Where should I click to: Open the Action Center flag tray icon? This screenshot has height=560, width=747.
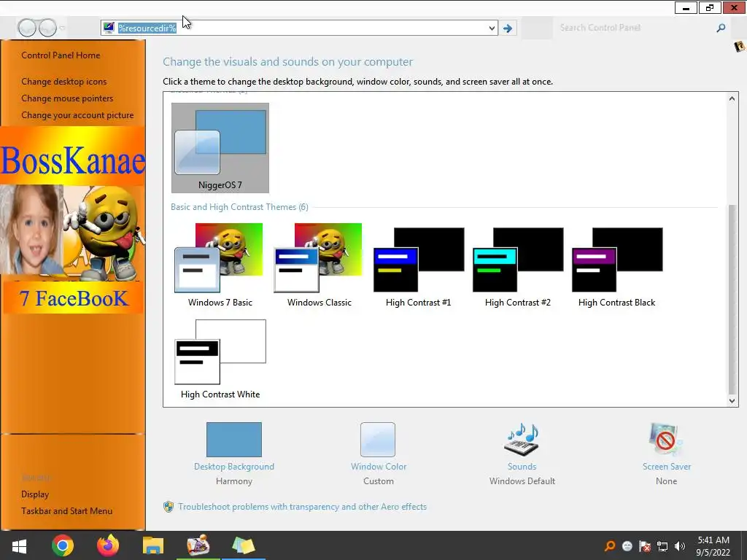(645, 546)
